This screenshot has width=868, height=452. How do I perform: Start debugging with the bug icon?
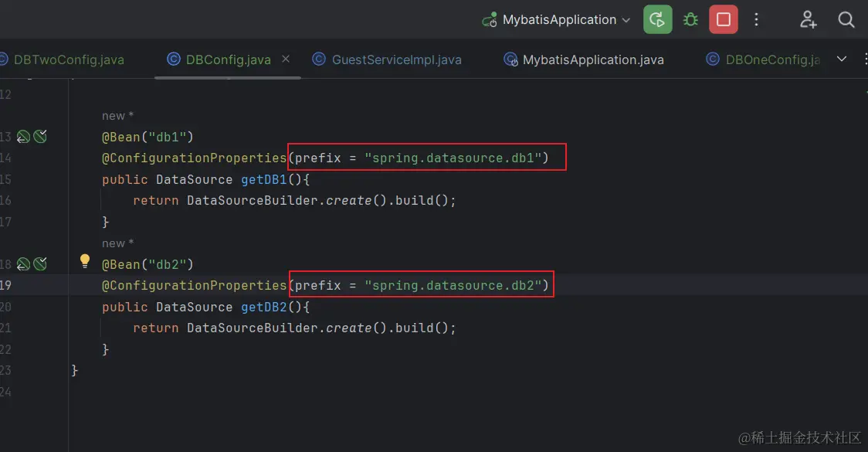[x=690, y=19]
